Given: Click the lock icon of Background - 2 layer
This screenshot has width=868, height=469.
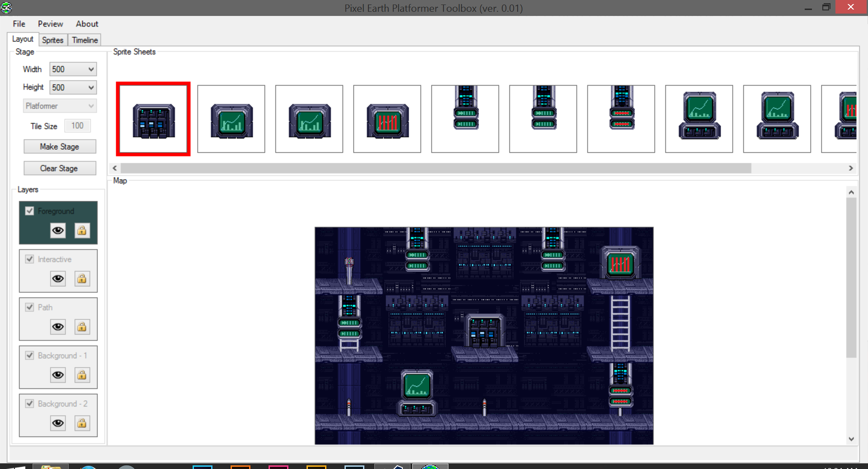Looking at the screenshot, I should click(82, 423).
